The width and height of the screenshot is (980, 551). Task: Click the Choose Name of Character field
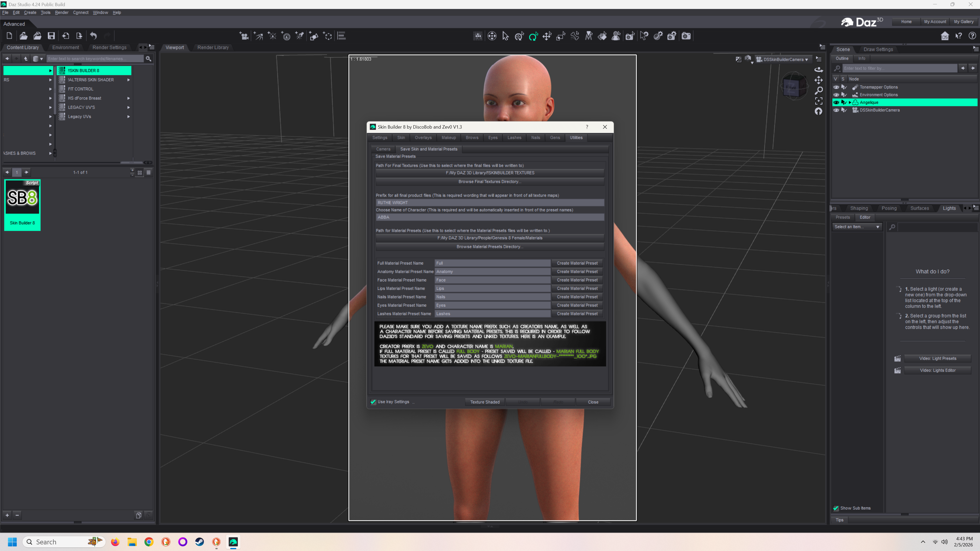coord(490,217)
